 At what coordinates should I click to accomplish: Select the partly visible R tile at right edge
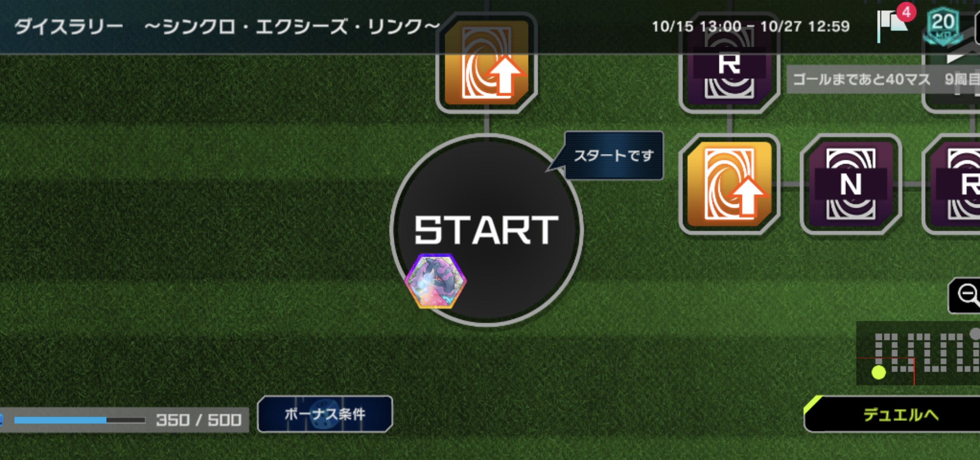click(x=952, y=184)
